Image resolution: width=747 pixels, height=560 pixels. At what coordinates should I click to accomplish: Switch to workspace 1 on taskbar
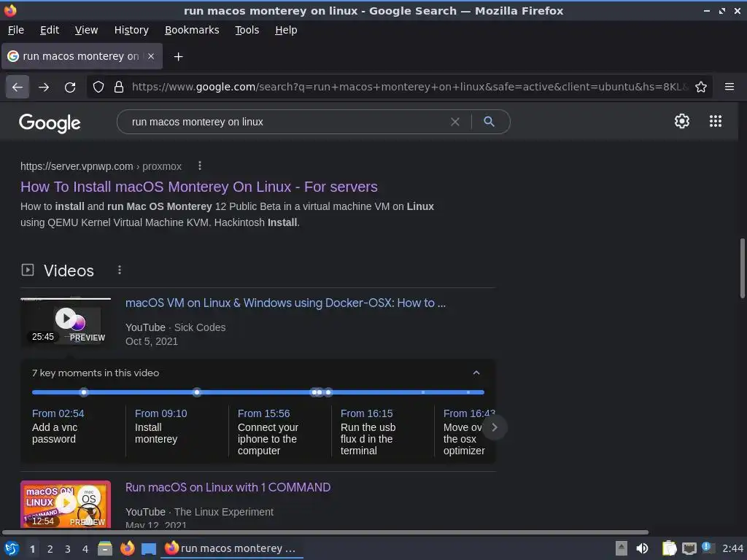(x=32, y=549)
